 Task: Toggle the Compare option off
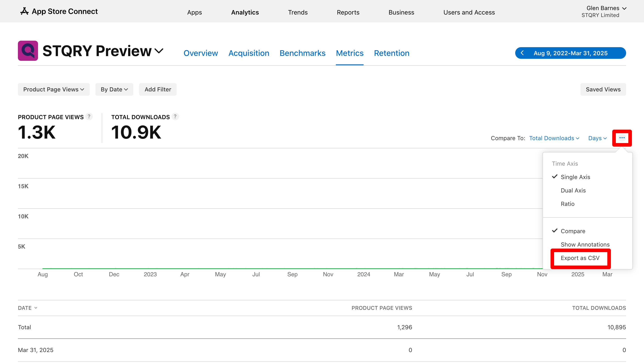point(573,231)
